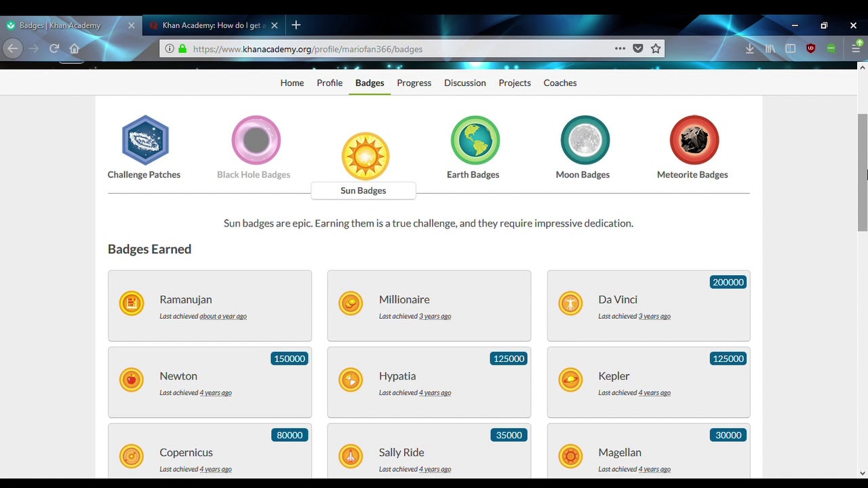
Task: Select the Moon Badges icon
Action: [x=585, y=140]
